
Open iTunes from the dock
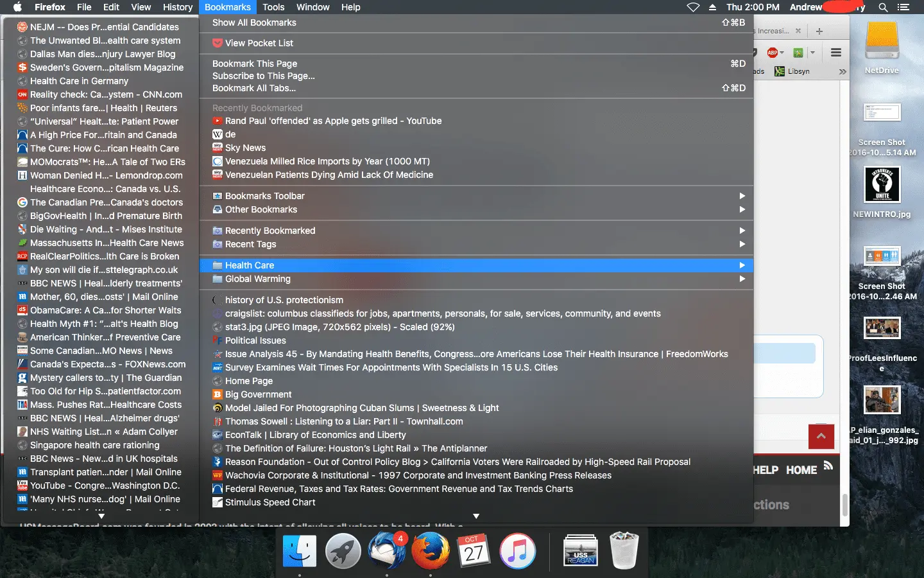point(517,551)
